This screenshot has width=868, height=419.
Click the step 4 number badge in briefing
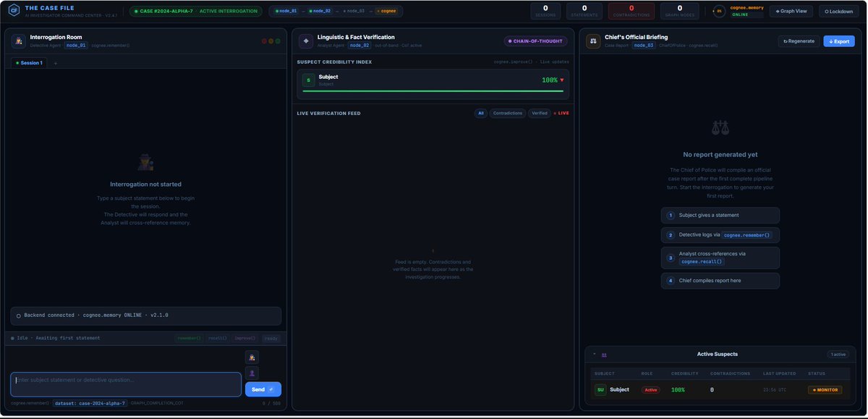671,280
